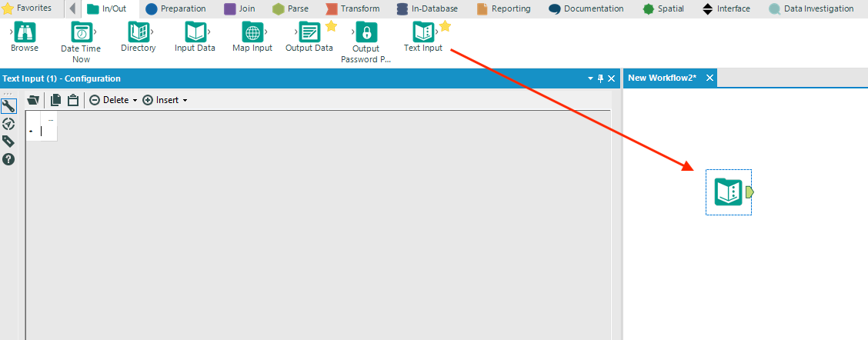868x340 pixels.
Task: Select the Text Input node on canvas
Action: click(728, 192)
